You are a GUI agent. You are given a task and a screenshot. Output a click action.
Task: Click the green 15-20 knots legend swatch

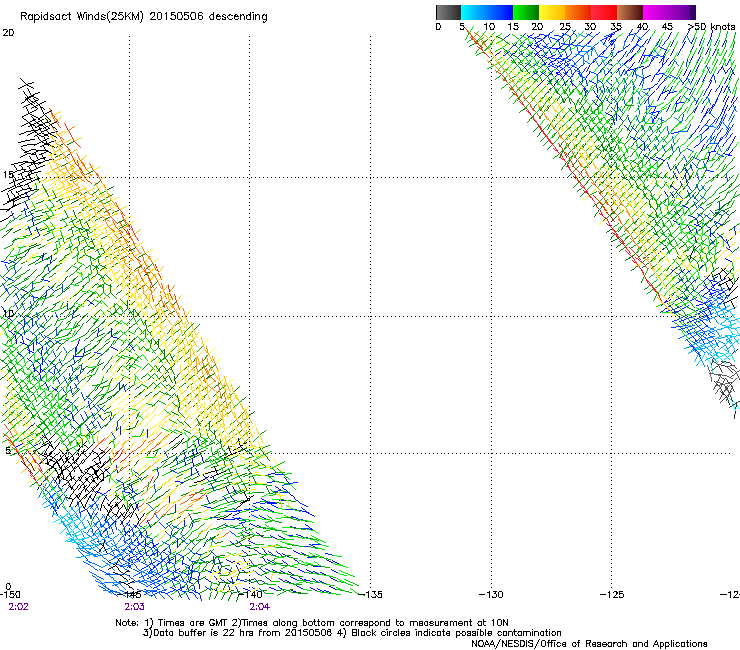(526, 12)
